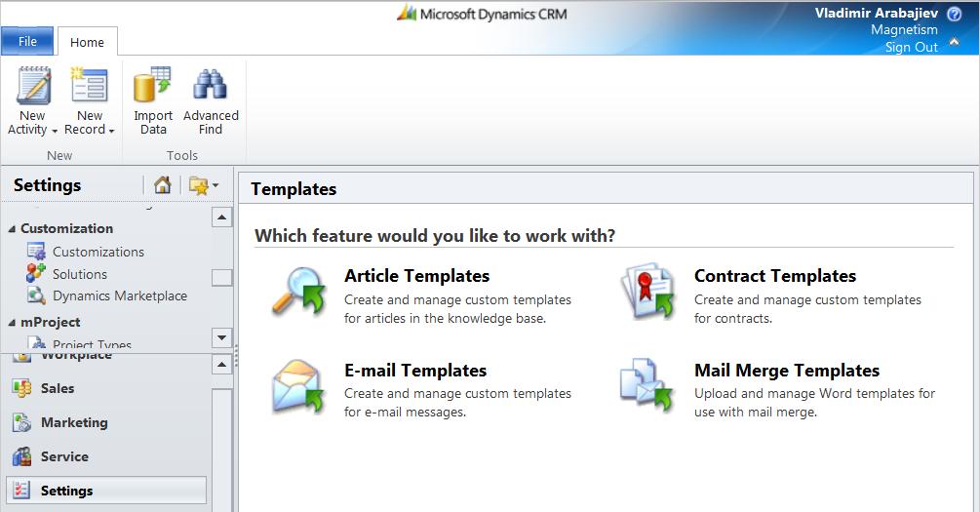The height and width of the screenshot is (512, 980).
Task: Collapse the ribbon with the up chevron
Action: pos(955,42)
